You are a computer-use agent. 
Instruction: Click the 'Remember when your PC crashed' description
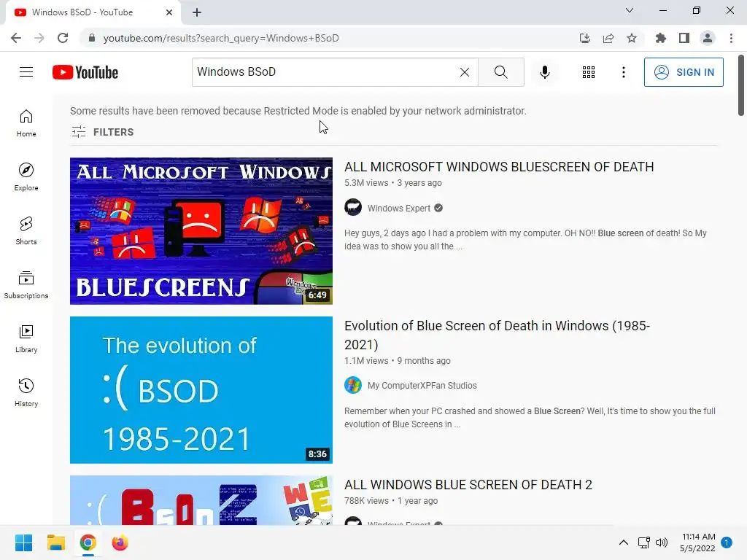coord(530,418)
